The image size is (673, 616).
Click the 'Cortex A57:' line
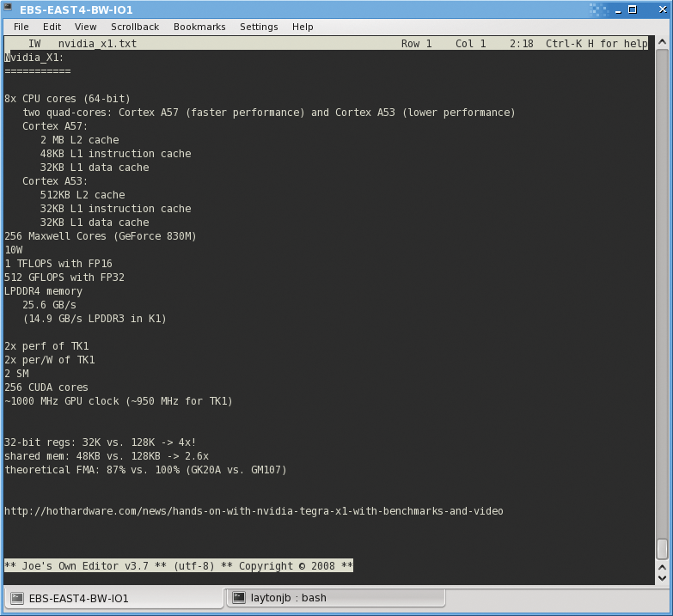click(x=55, y=125)
